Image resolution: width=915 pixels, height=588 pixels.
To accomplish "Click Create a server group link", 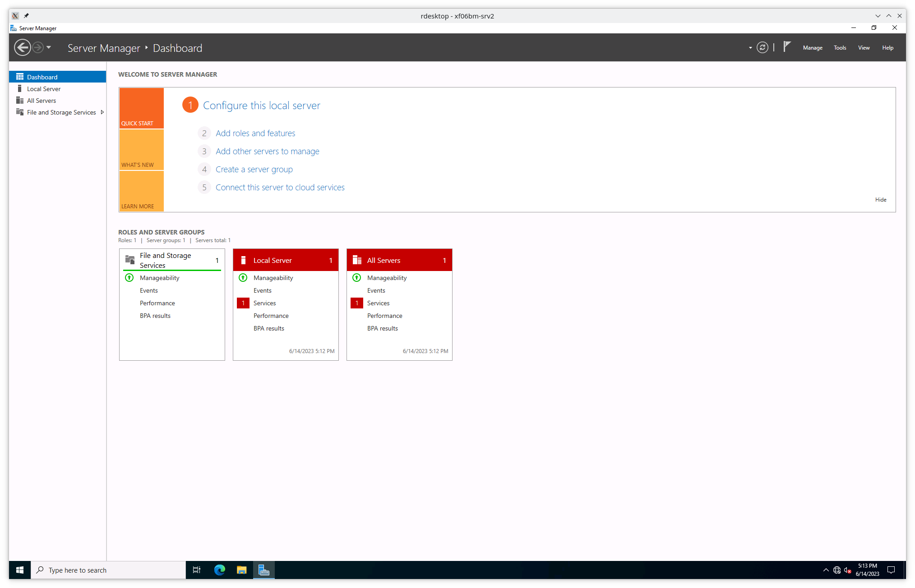I will coord(254,169).
